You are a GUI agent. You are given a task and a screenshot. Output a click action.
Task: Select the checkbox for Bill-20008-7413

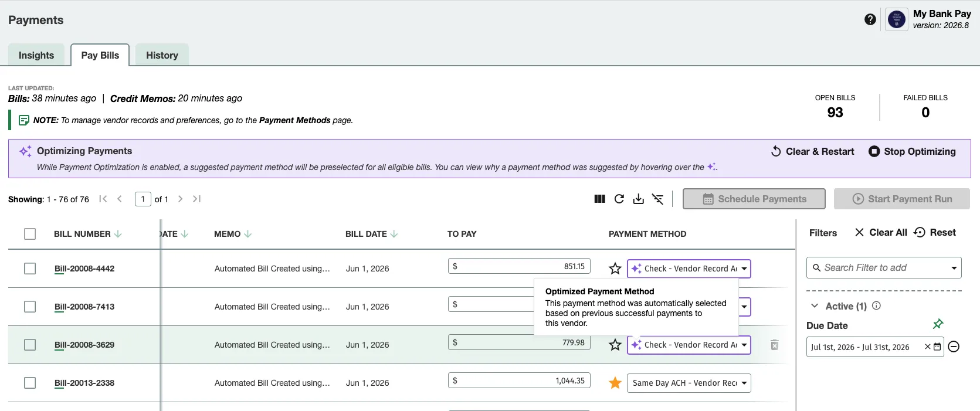click(x=30, y=307)
